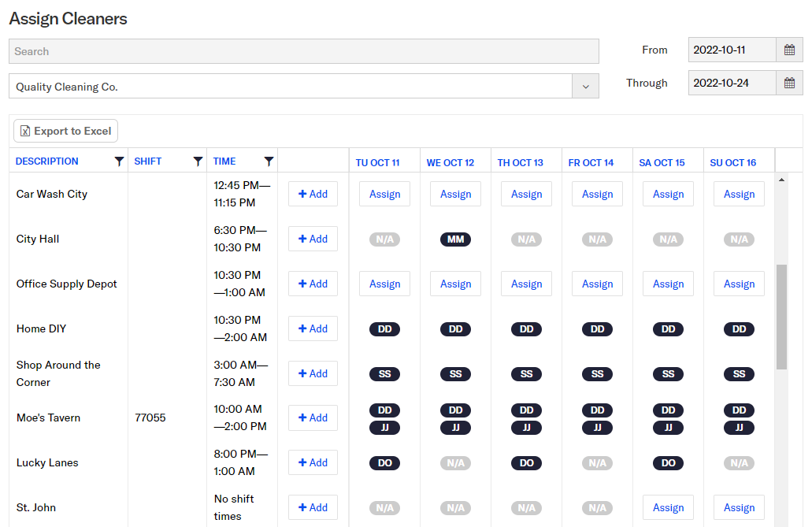Click the MM badge on City Hall's Wednesday shift

455,239
